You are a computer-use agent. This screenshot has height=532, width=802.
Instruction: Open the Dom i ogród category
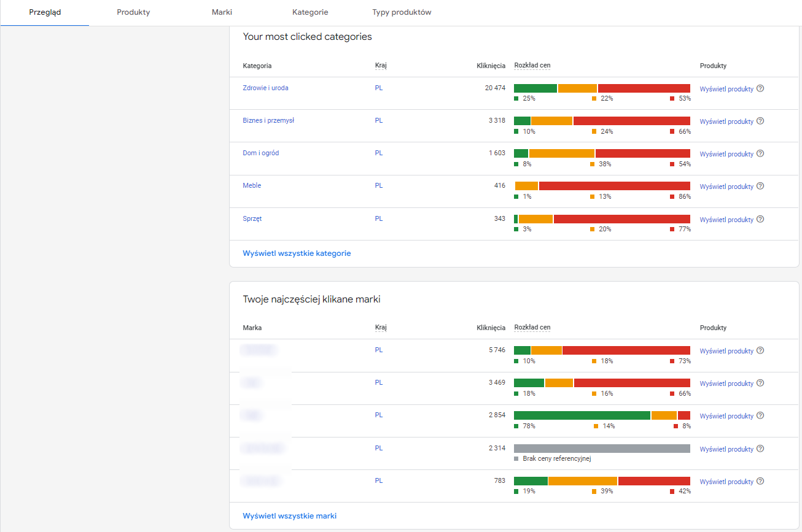tap(260, 153)
